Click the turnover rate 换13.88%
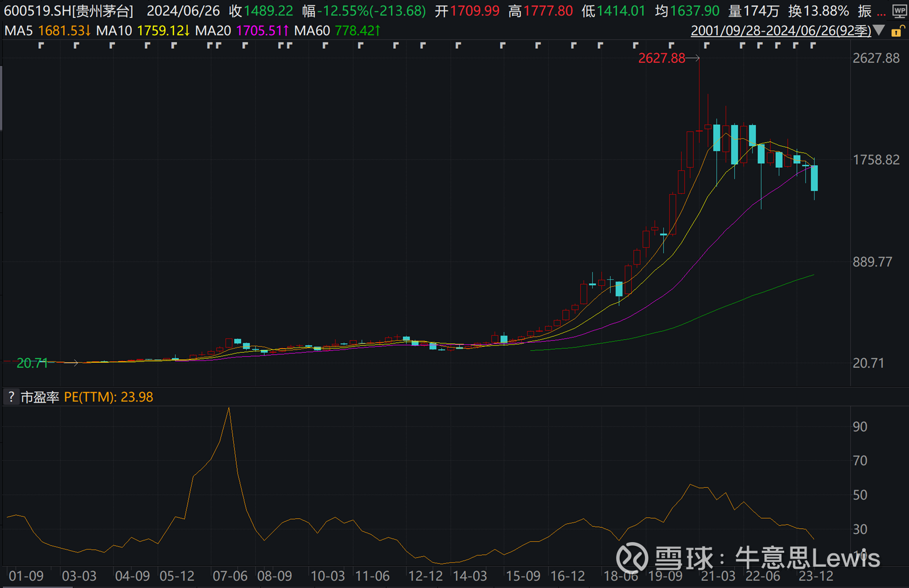 (x=819, y=11)
